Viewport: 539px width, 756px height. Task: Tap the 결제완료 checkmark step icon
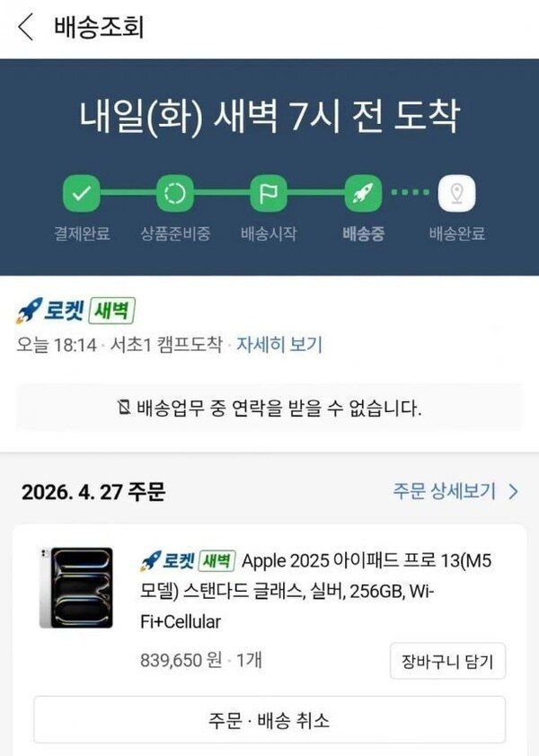pyautogui.click(x=81, y=193)
